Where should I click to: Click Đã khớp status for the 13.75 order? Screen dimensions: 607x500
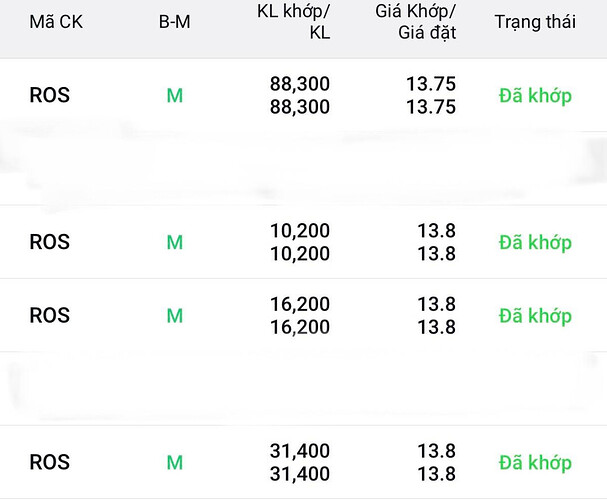click(535, 96)
